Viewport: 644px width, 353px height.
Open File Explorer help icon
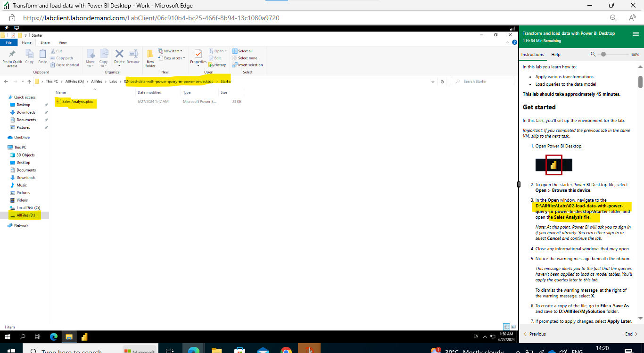514,42
